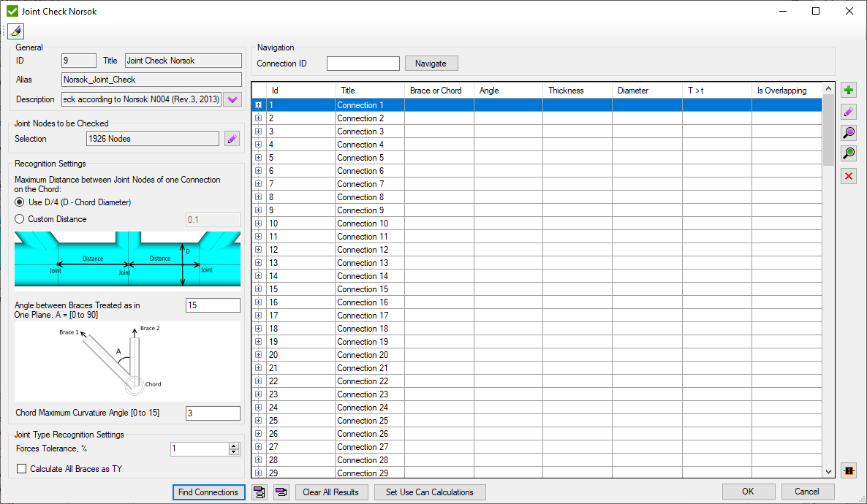This screenshot has width=867, height=504.
Task: Click the toolbar icon under the title bar
Action: (x=16, y=31)
